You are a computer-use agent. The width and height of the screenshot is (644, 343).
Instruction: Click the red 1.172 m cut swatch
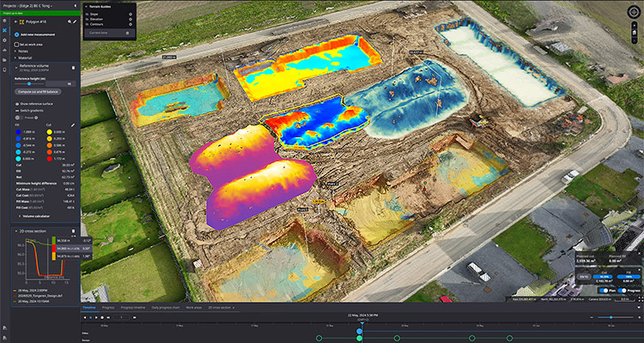coord(49,158)
